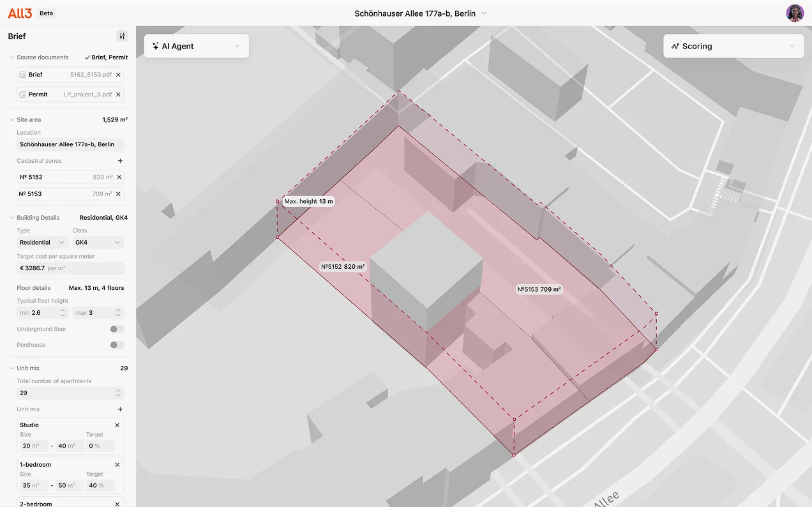Remove the Studio unit type
The image size is (812, 507).
[x=117, y=425]
